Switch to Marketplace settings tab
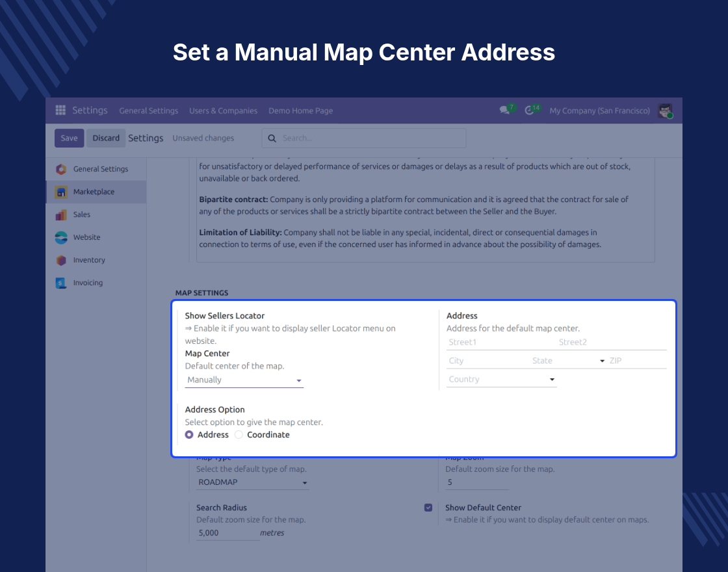 [96, 192]
